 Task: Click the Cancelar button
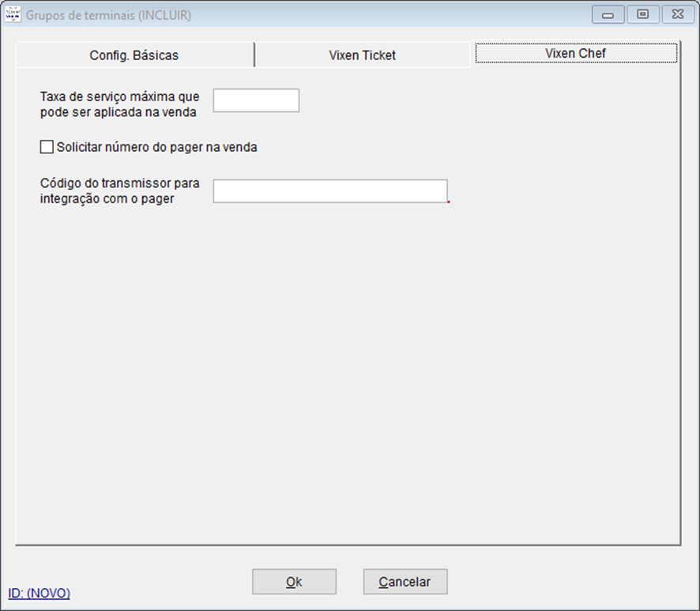(x=405, y=582)
